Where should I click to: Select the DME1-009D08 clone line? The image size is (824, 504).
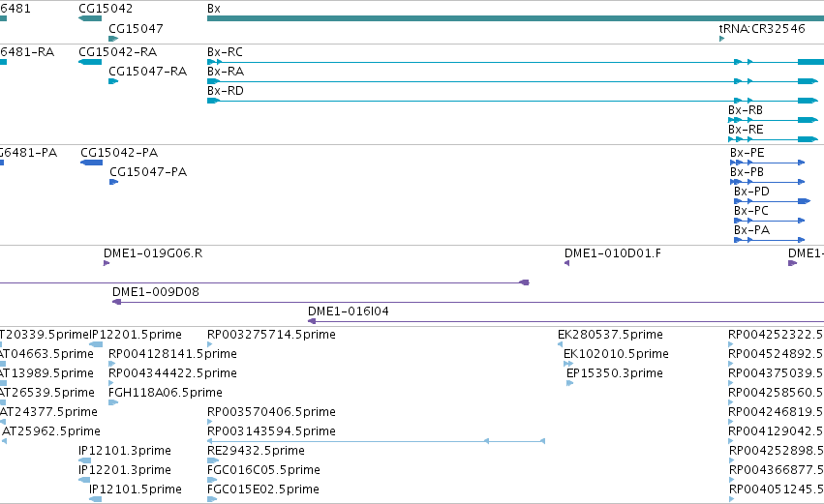coord(469,302)
